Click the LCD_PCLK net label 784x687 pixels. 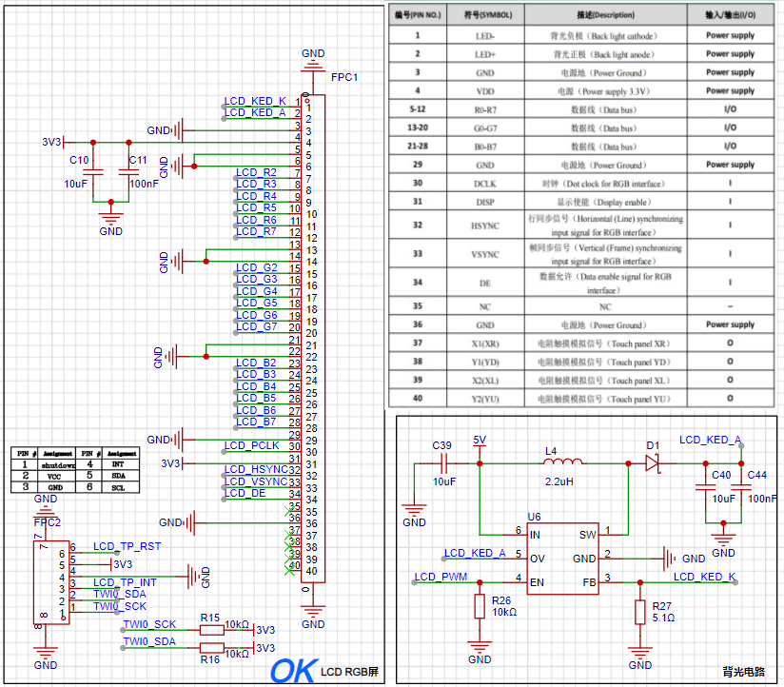(251, 445)
